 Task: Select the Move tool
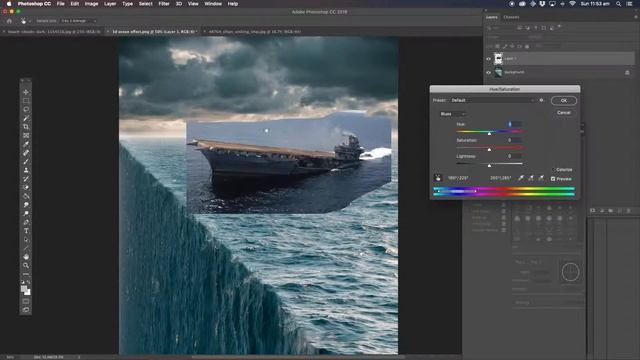[x=26, y=92]
